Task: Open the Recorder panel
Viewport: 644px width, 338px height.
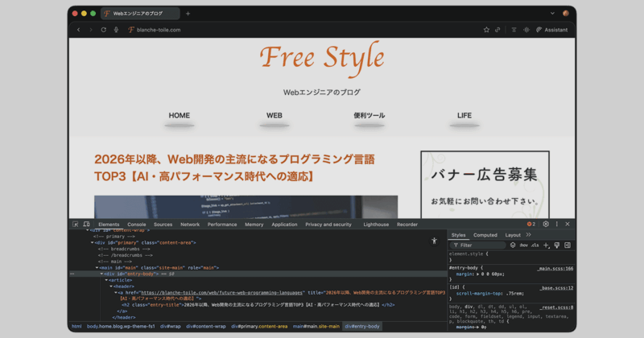Action: point(407,225)
